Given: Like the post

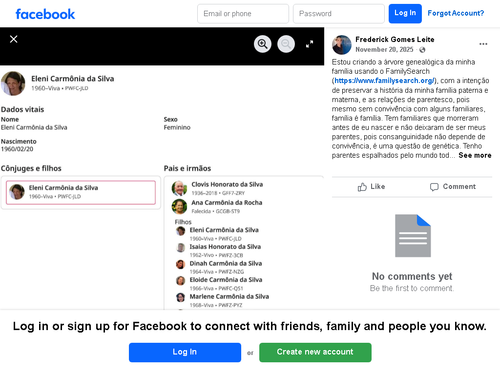Looking at the screenshot, I should (371, 187).
